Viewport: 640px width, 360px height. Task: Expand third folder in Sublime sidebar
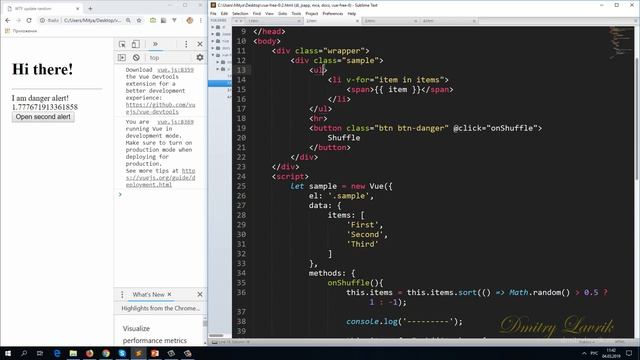[x=213, y=41]
